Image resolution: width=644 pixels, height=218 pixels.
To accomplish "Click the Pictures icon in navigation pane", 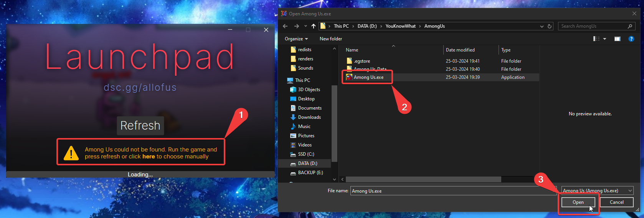I will tap(293, 136).
